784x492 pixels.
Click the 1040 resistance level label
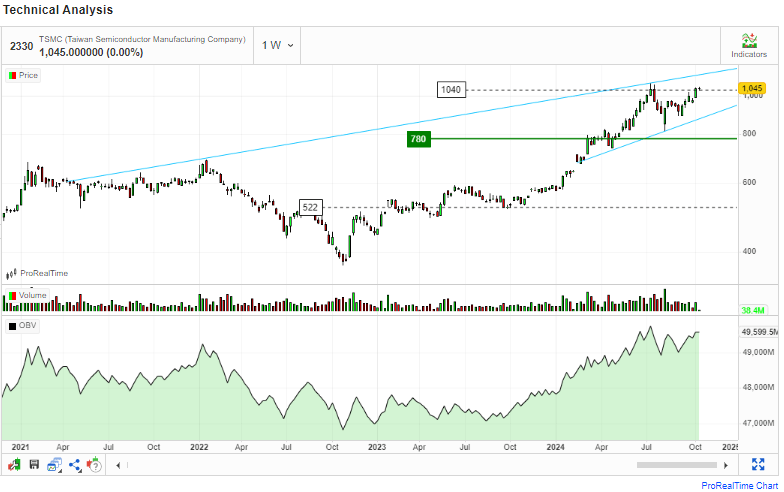451,90
